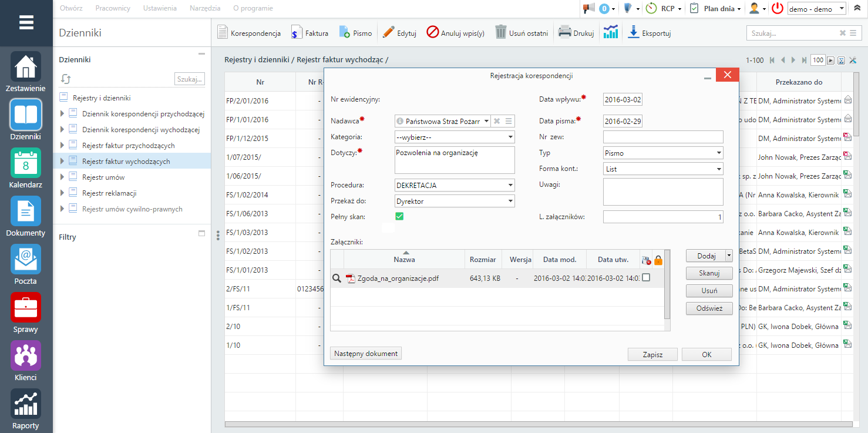Preview attachment with magnifier icon
Image resolution: width=868 pixels, height=433 pixels.
click(337, 278)
